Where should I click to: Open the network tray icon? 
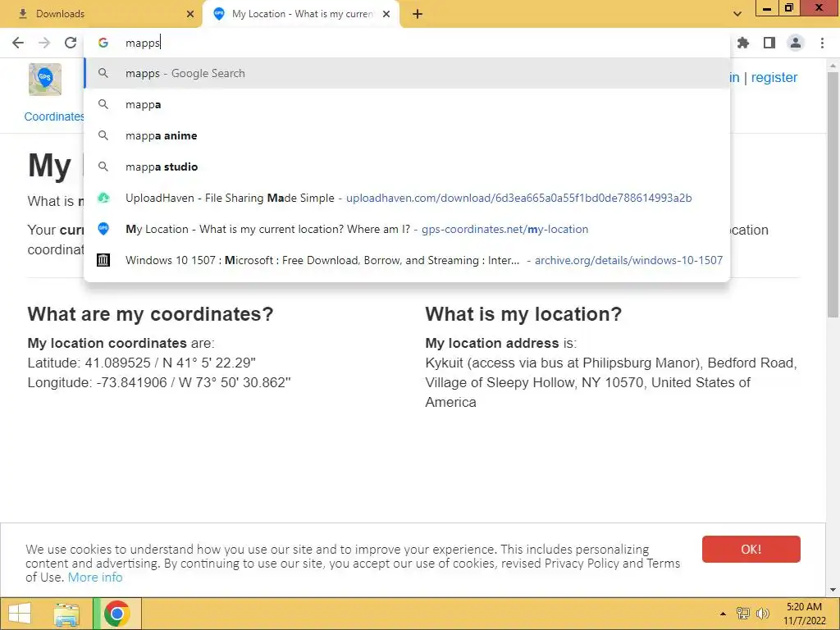pyautogui.click(x=743, y=614)
